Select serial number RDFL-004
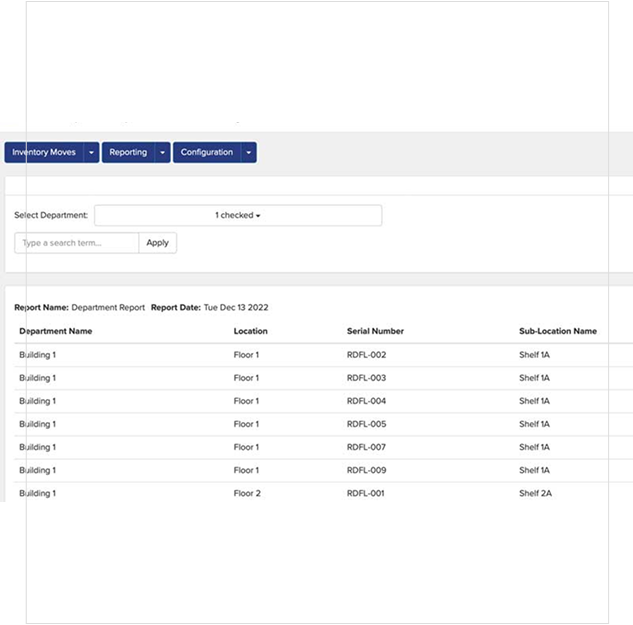 (367, 401)
